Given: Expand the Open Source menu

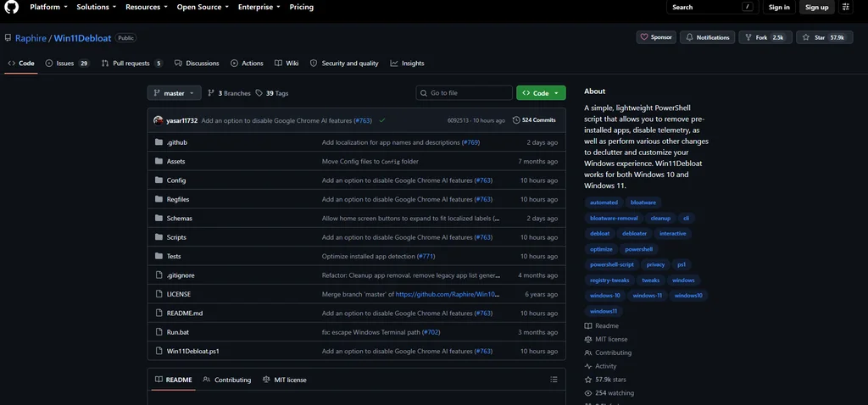Looking at the screenshot, I should pos(203,7).
